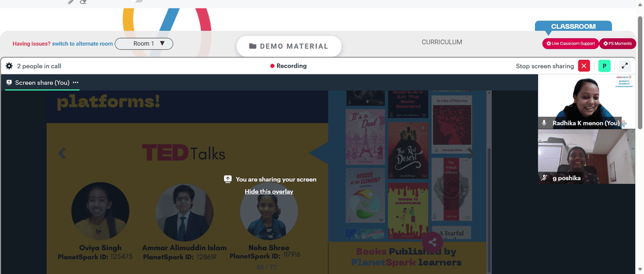Click the slide counter '63 / 77'
Image resolution: width=644 pixels, height=274 pixels.
(266, 267)
